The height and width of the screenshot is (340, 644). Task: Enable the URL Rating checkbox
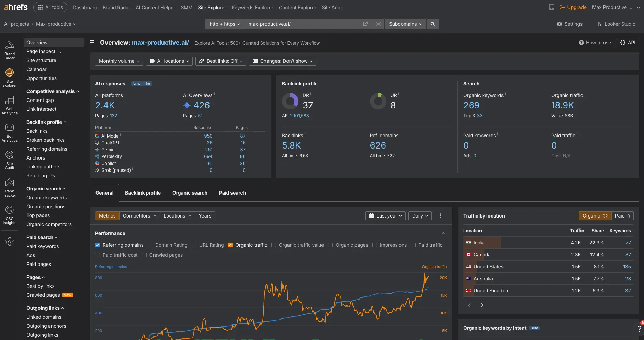pos(194,245)
